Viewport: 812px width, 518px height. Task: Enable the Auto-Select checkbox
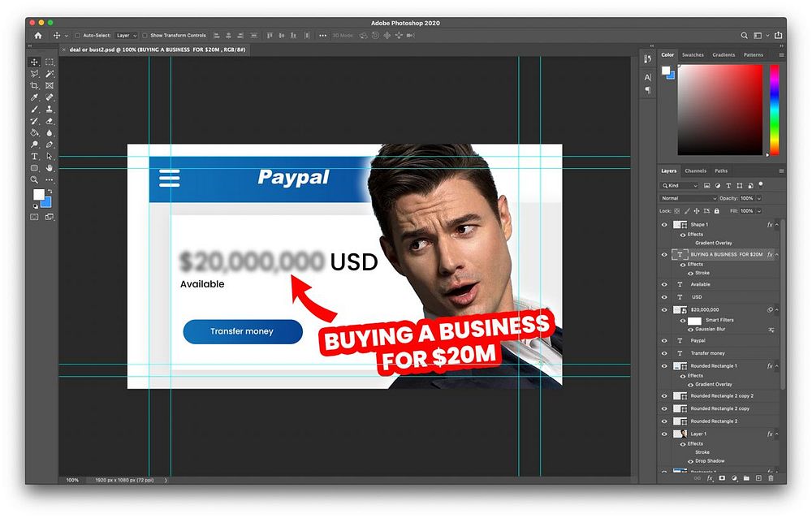(x=78, y=36)
